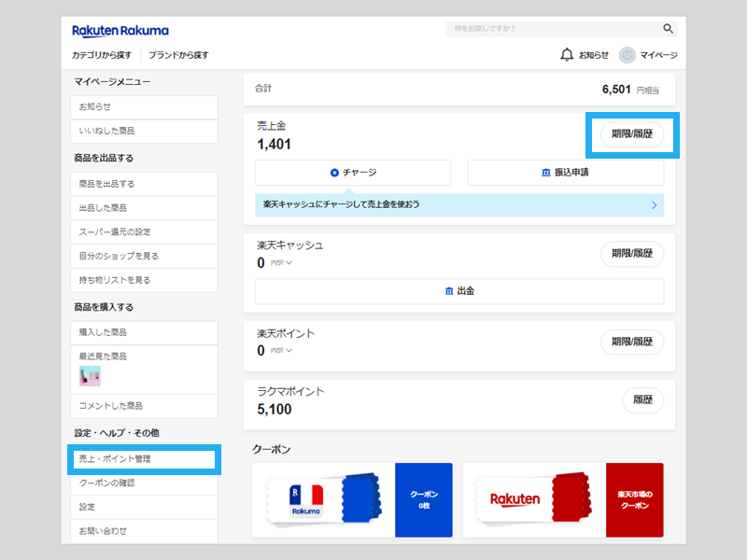The width and height of the screenshot is (747, 560).
Task: Expand 内訳 under 楽天キャッシュ
Action: coord(281,263)
